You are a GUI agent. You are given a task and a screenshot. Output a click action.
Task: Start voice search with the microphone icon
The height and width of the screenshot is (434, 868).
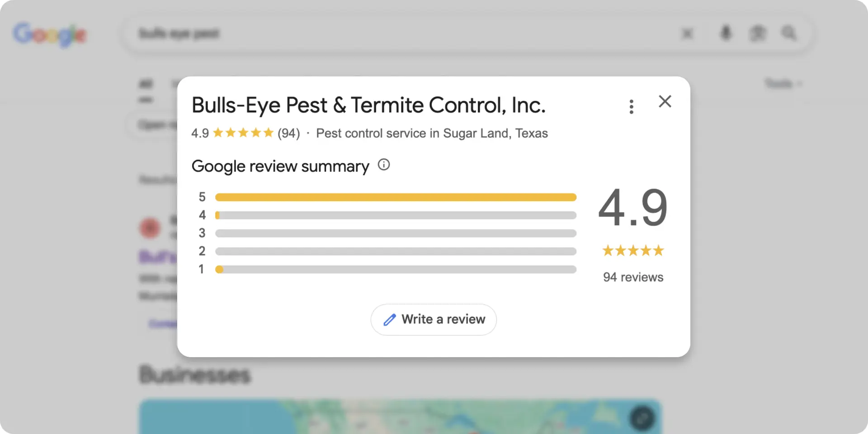point(726,33)
